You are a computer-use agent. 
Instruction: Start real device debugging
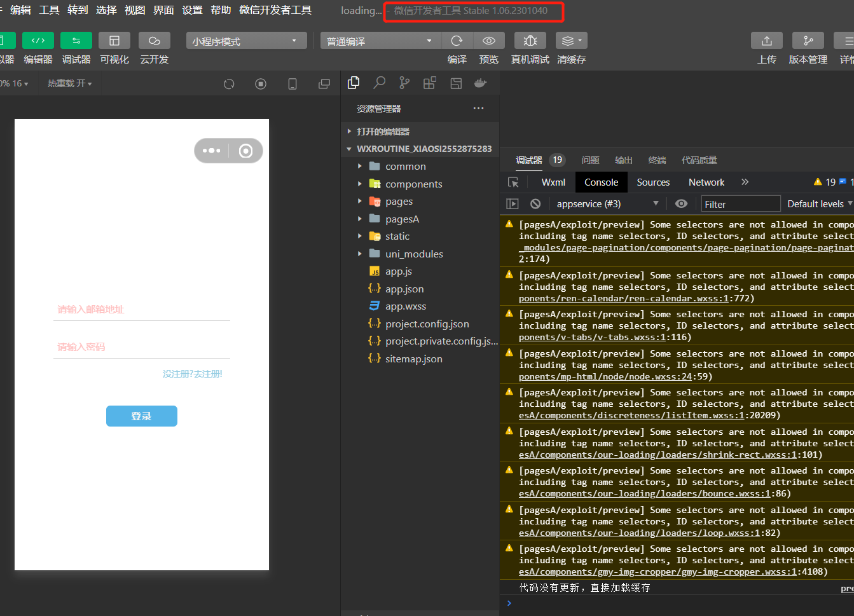point(530,41)
